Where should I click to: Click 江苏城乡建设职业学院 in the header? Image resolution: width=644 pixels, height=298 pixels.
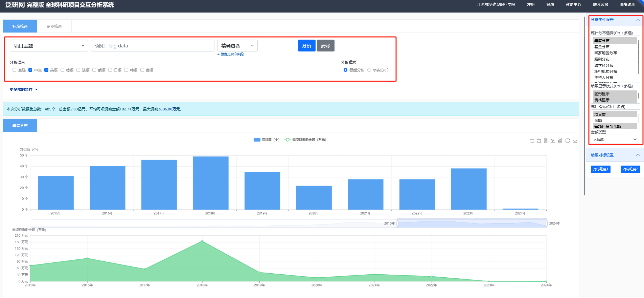tap(496, 4)
